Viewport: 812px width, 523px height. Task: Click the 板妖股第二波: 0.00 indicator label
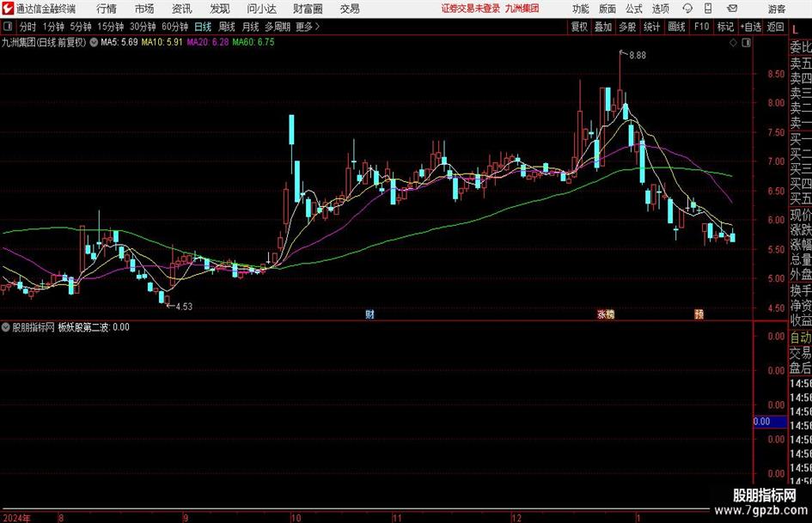coord(94,327)
